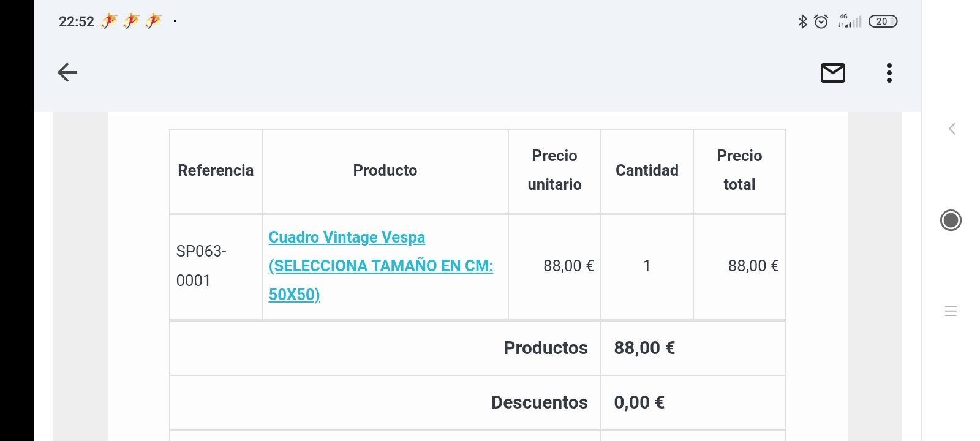This screenshot has width=980, height=441.
Task: Click the 50X50 size link text
Action: pos(294,295)
